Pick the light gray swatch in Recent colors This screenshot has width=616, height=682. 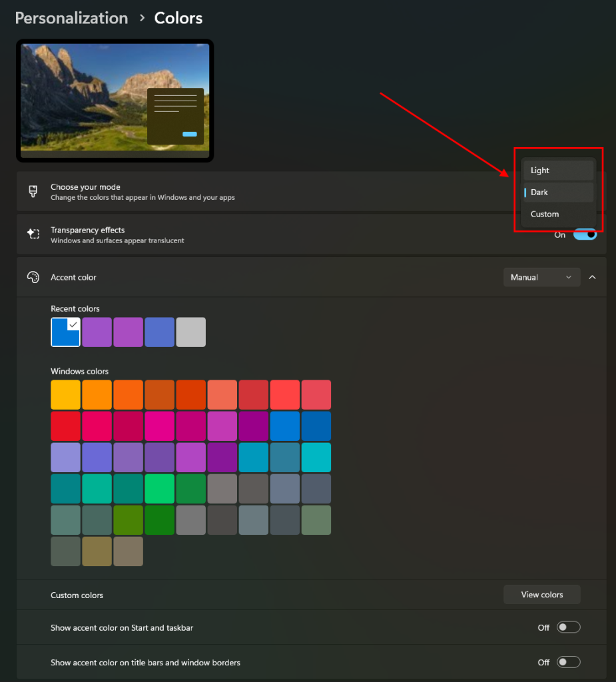[x=190, y=332]
